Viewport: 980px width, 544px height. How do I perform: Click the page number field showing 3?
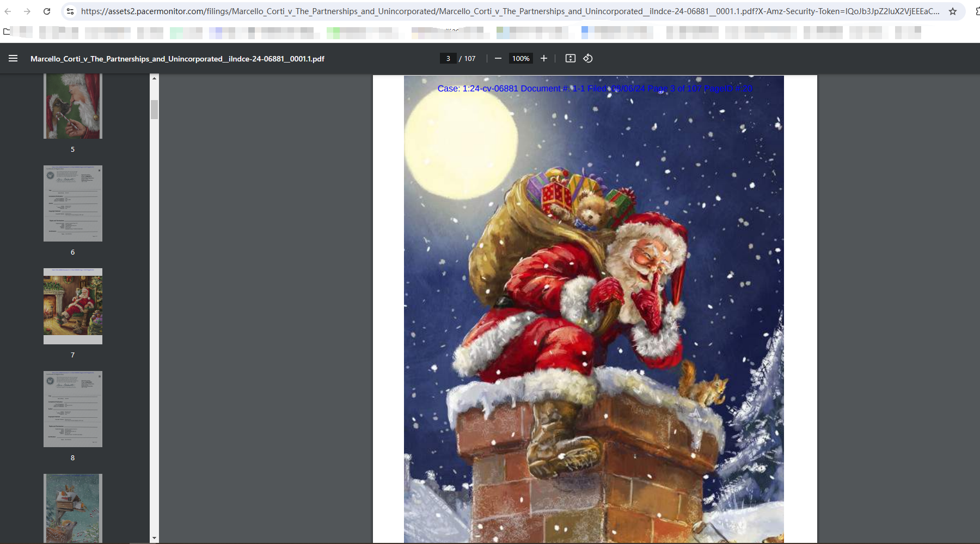click(448, 58)
